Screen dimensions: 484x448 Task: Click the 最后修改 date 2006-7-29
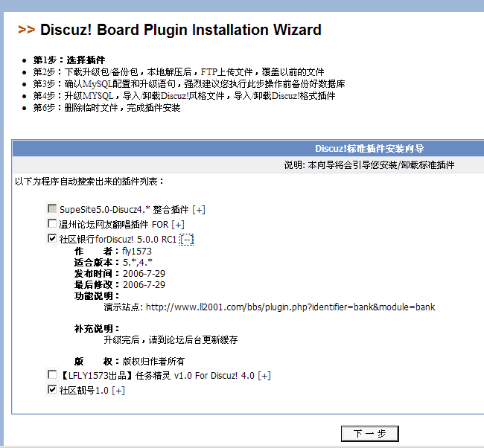(144, 285)
